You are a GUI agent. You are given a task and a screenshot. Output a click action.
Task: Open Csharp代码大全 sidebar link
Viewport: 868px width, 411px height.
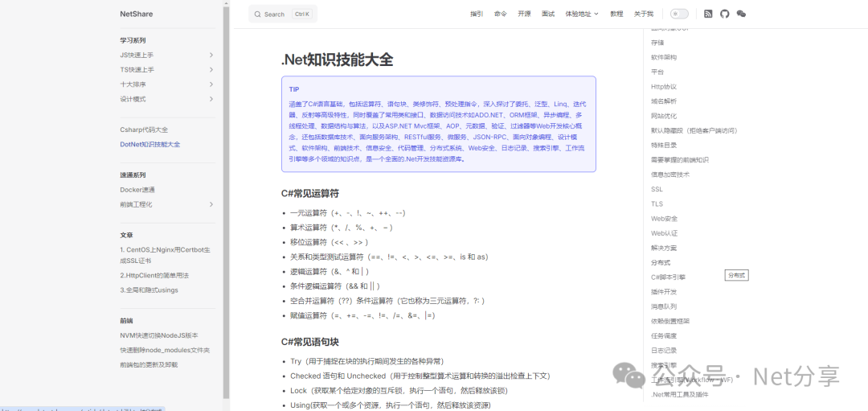pyautogui.click(x=144, y=129)
